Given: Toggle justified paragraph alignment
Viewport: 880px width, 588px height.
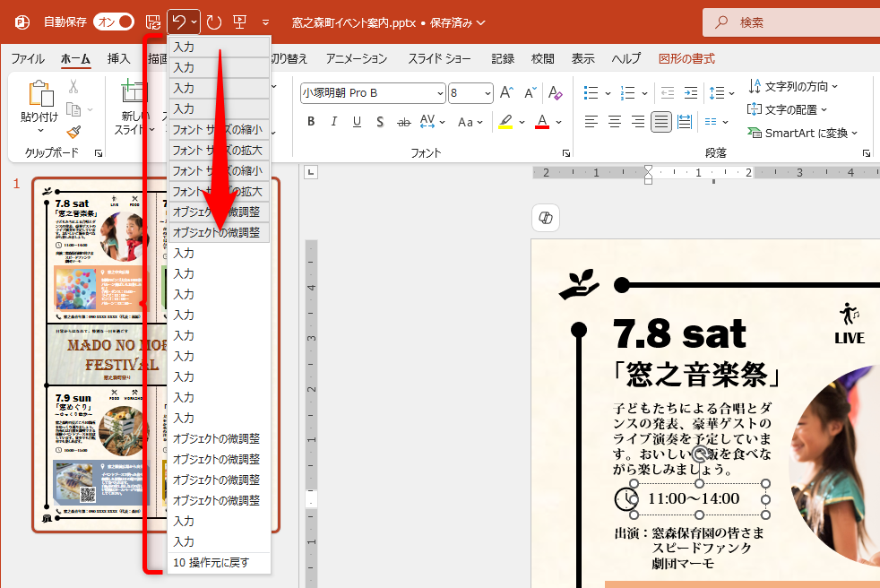Looking at the screenshot, I should [x=660, y=121].
